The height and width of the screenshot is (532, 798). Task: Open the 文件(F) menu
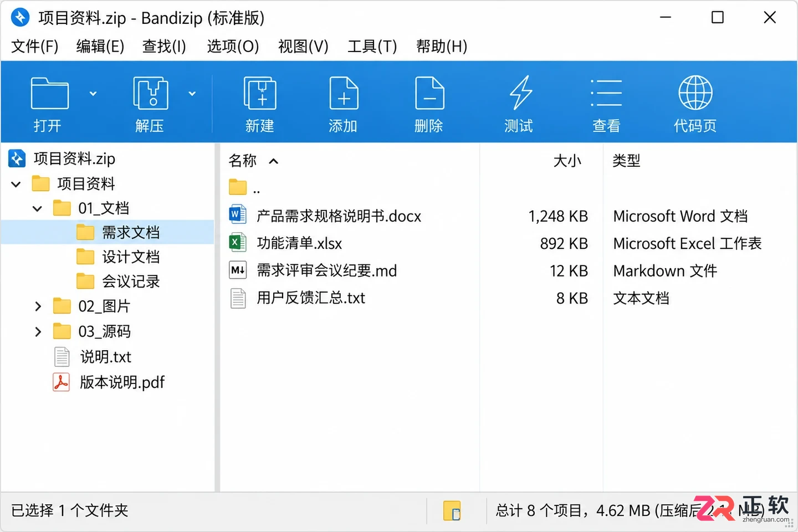point(34,46)
